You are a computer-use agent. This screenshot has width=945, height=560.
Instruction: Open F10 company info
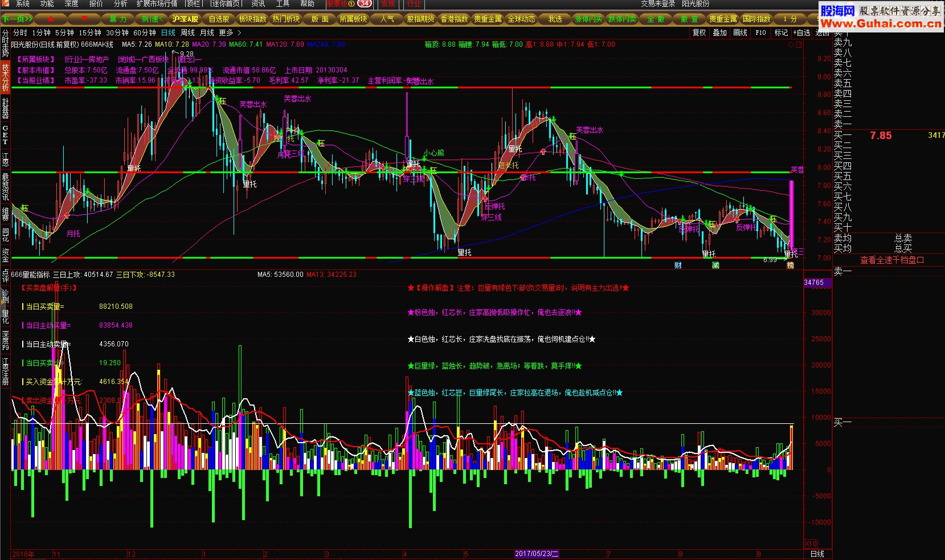[x=761, y=33]
